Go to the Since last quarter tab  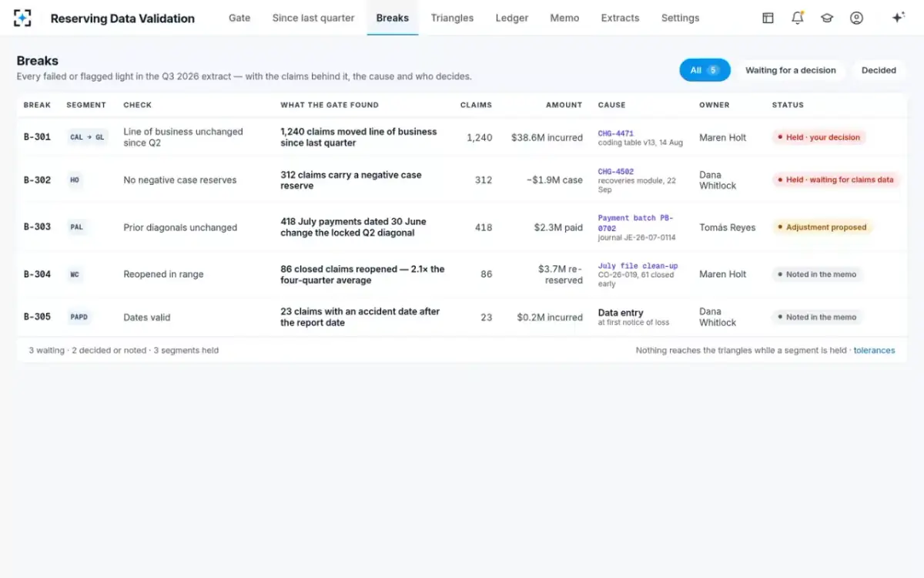(313, 18)
